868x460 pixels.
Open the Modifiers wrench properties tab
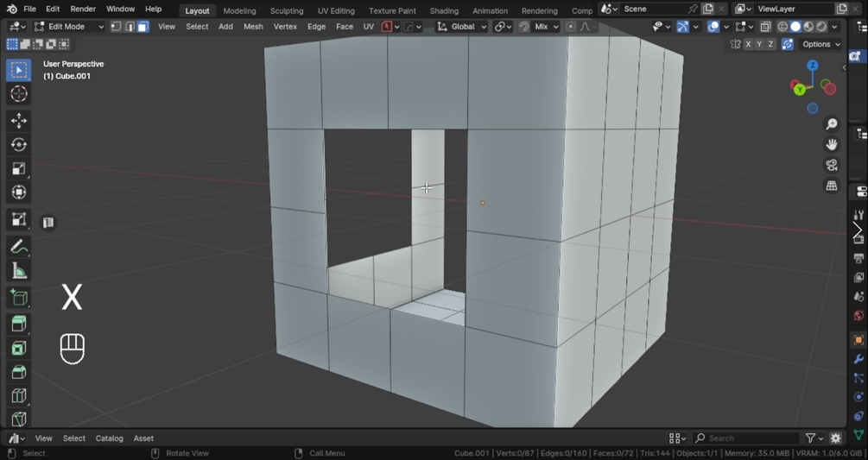(x=858, y=359)
